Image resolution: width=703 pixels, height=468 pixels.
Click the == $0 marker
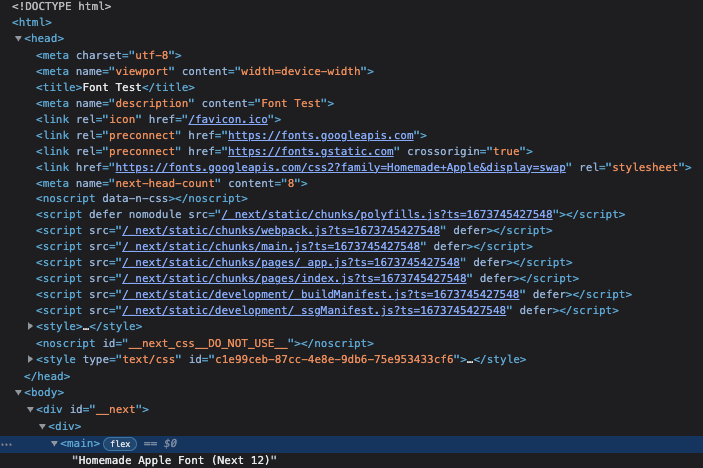pos(160,444)
